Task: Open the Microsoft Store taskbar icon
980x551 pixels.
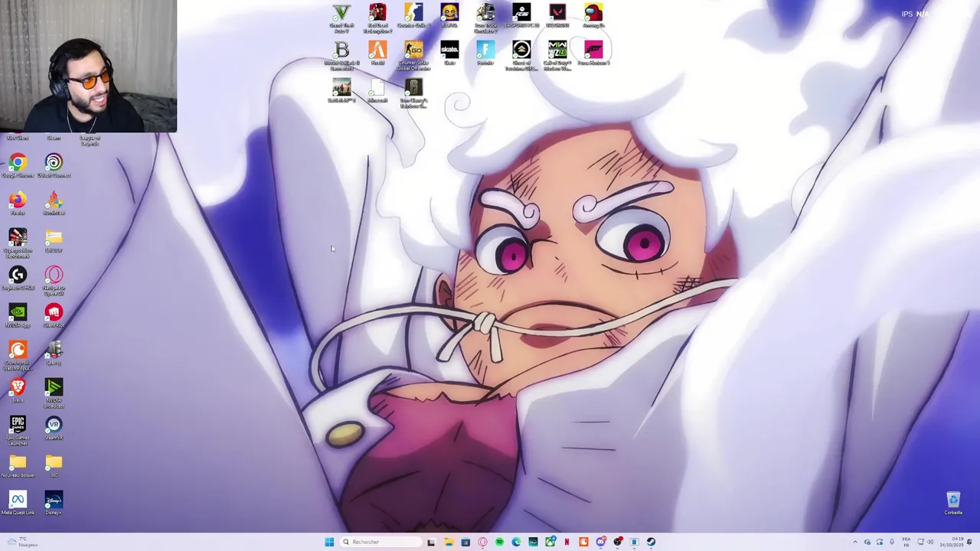Action: point(465,542)
